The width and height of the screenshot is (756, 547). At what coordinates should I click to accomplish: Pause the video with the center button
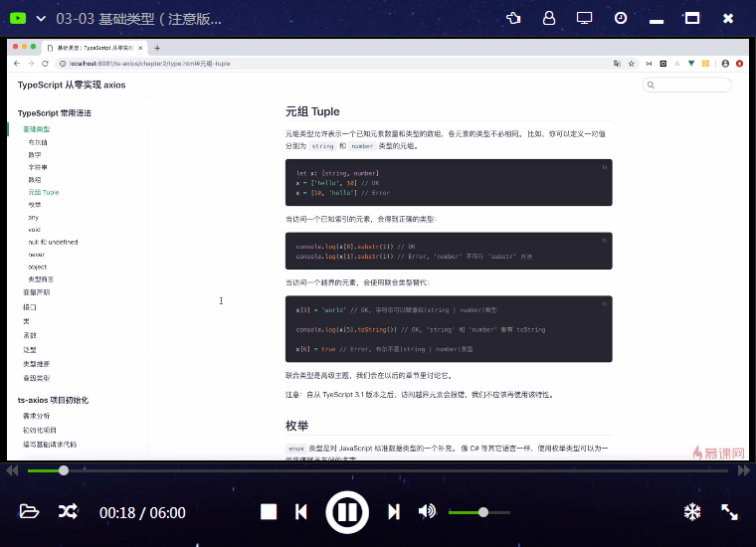(347, 512)
